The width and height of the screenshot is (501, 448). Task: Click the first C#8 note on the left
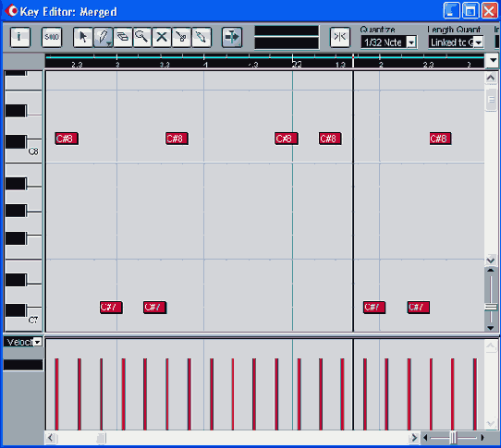coord(67,139)
